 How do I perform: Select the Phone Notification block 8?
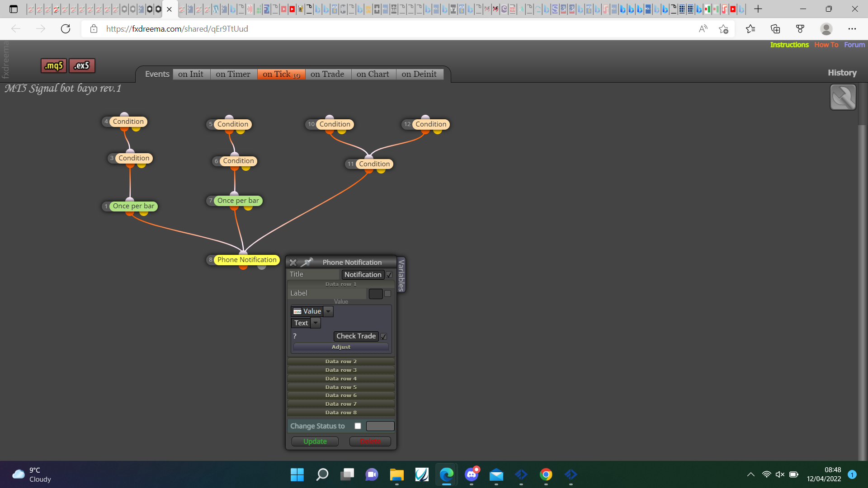point(246,260)
